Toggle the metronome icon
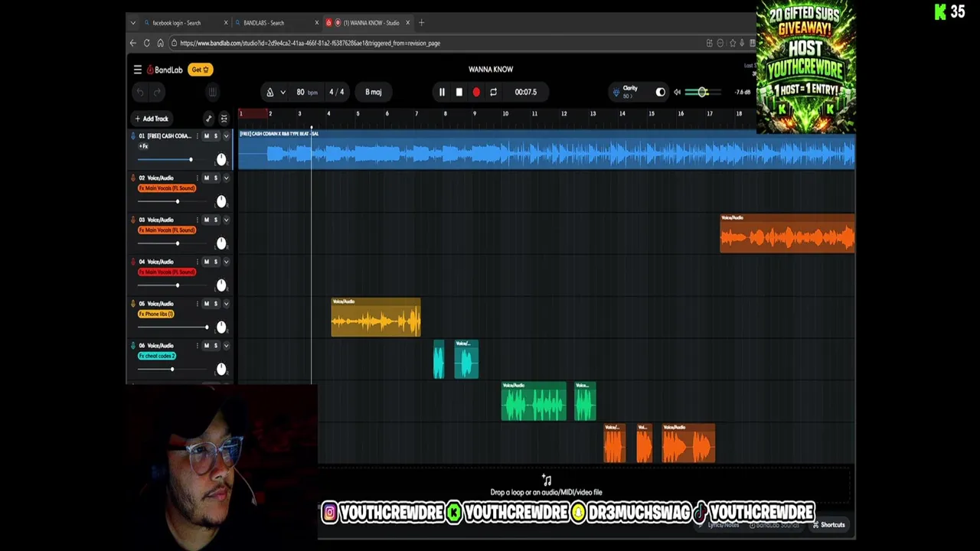Image resolution: width=980 pixels, height=551 pixels. tap(269, 92)
